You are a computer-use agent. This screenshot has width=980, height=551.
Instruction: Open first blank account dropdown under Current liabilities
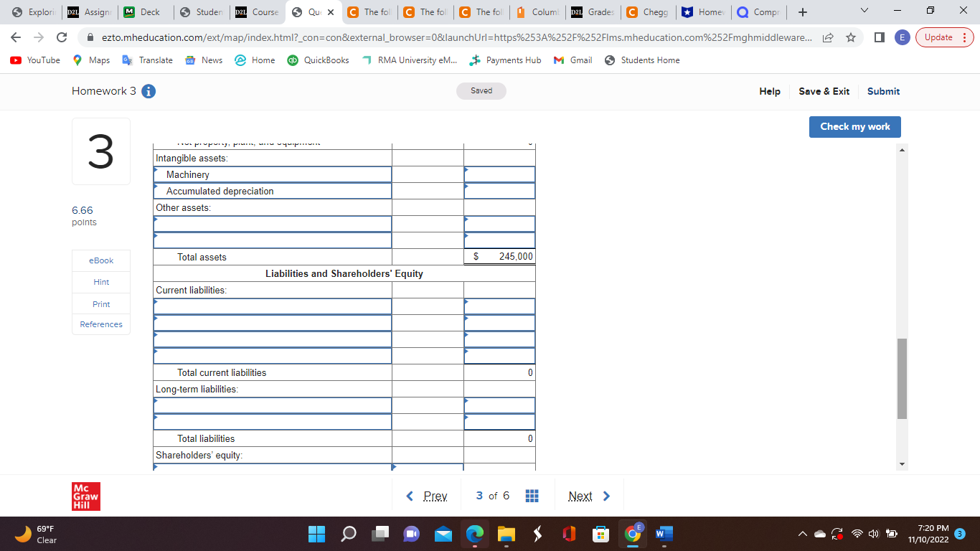[x=273, y=306]
